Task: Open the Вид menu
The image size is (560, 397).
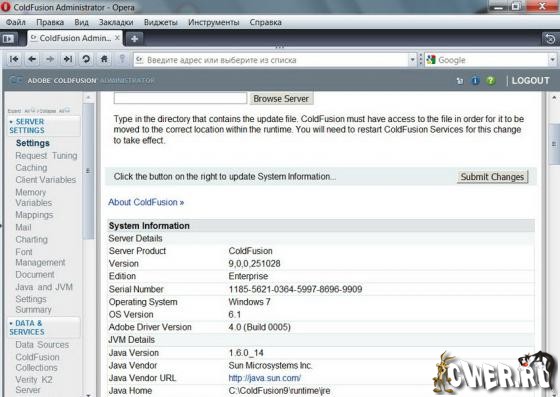Action: click(x=81, y=22)
